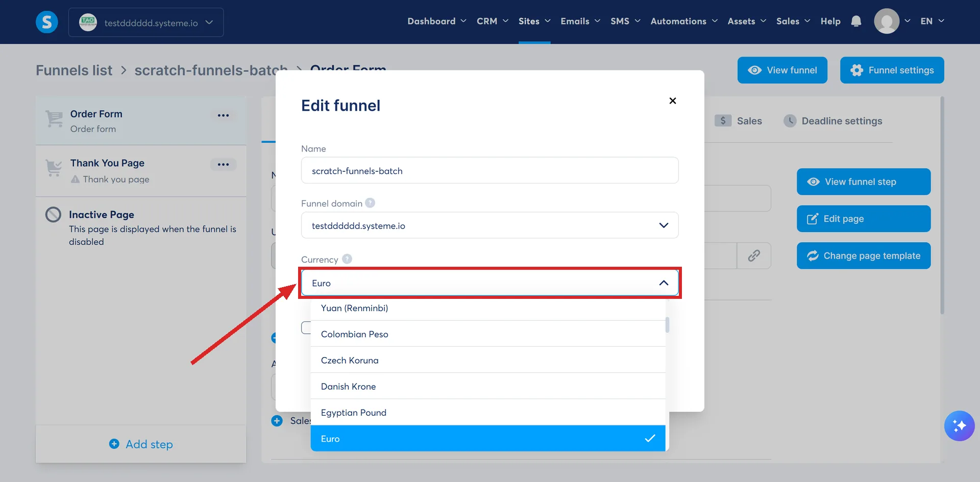Click the Currency help icon
980x482 pixels.
click(347, 259)
